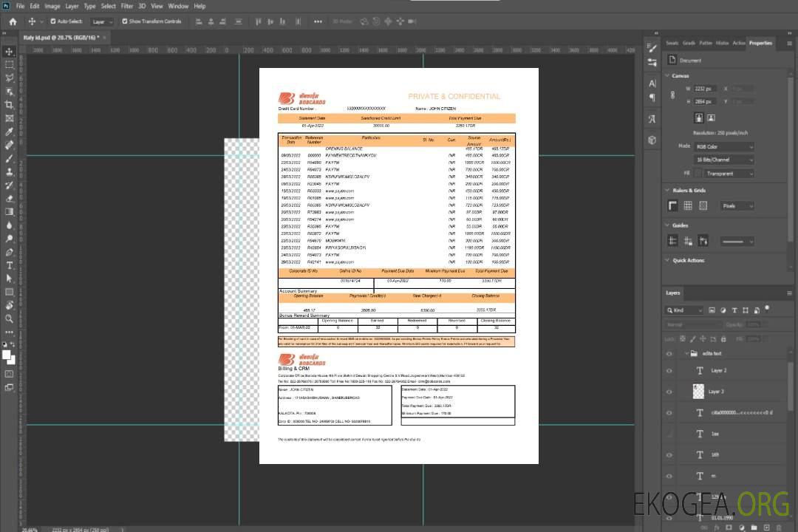Select the Clone Stamp tool
Screen dimensions: 798x532
coord(9,172)
